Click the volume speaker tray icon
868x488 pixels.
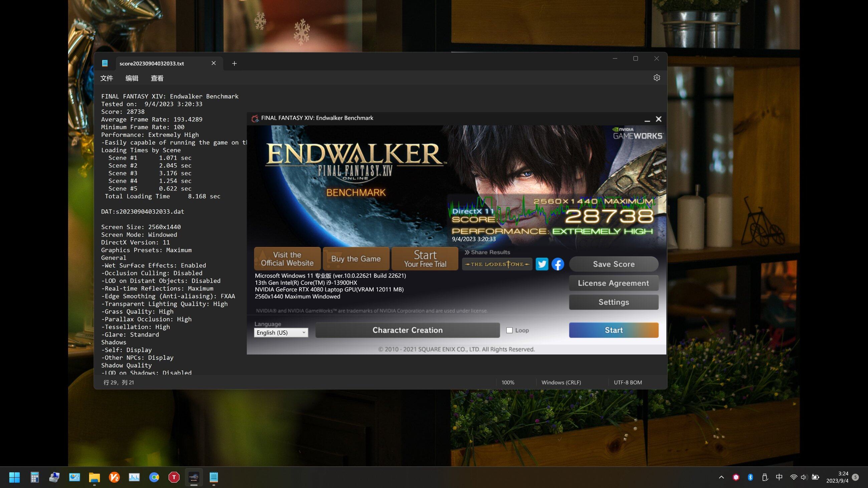804,477
